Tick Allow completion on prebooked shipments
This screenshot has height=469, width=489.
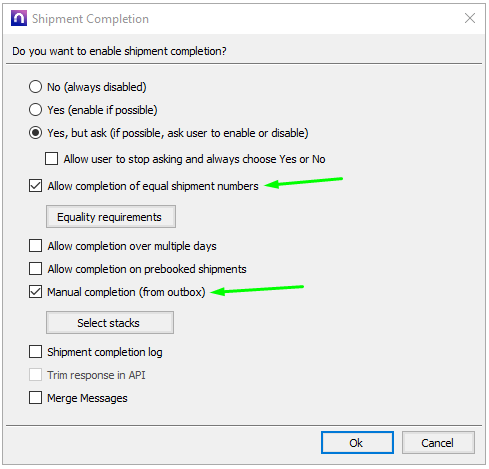[x=35, y=269]
